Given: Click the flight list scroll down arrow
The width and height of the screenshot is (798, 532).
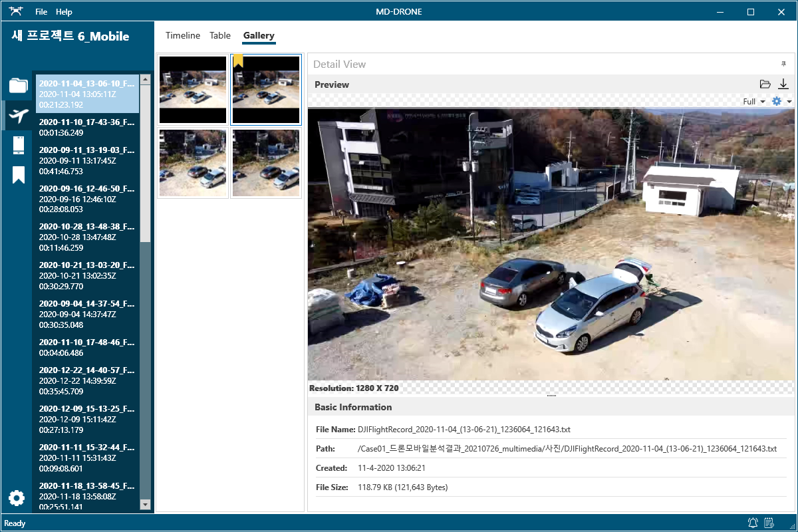Looking at the screenshot, I should tap(145, 505).
